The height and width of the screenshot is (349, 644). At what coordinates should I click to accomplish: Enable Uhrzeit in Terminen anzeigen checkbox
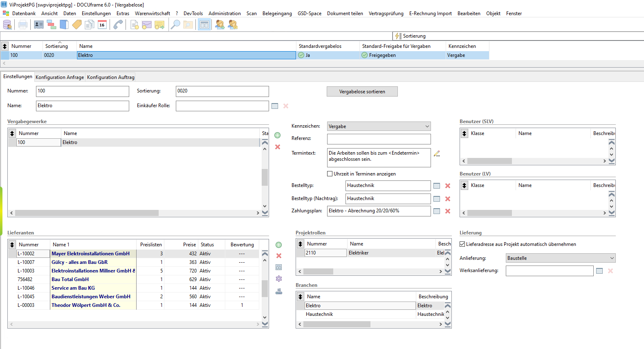tap(330, 174)
